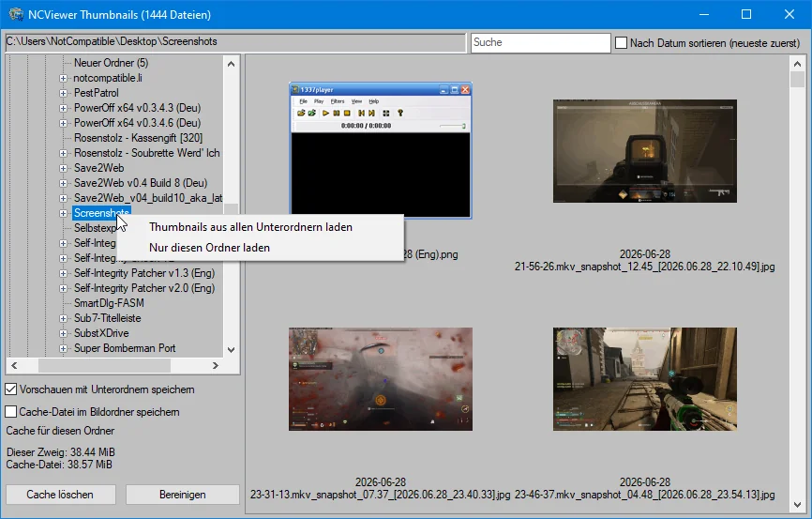812x519 pixels.
Task: Expand the PestPatrol folder node
Action: coord(63,93)
